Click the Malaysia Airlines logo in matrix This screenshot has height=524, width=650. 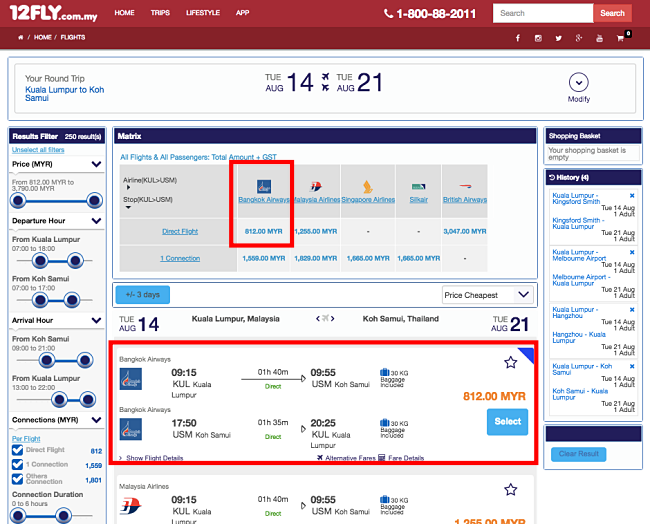(x=316, y=187)
